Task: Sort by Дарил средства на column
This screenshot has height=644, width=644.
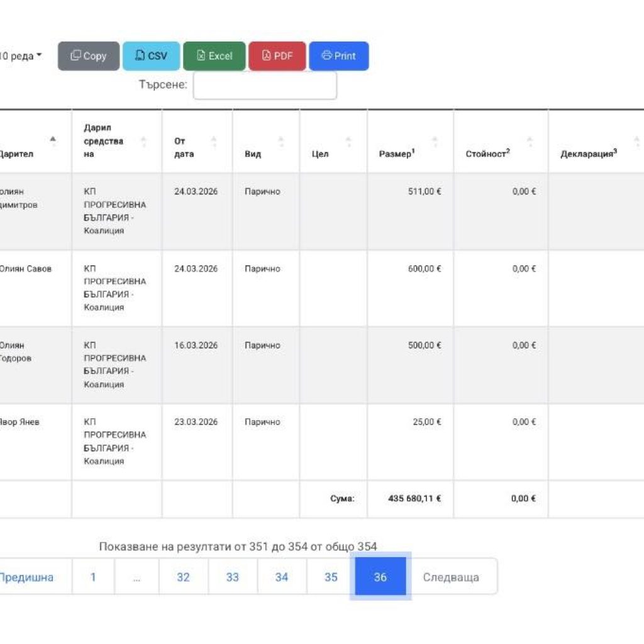Action: click(143, 142)
